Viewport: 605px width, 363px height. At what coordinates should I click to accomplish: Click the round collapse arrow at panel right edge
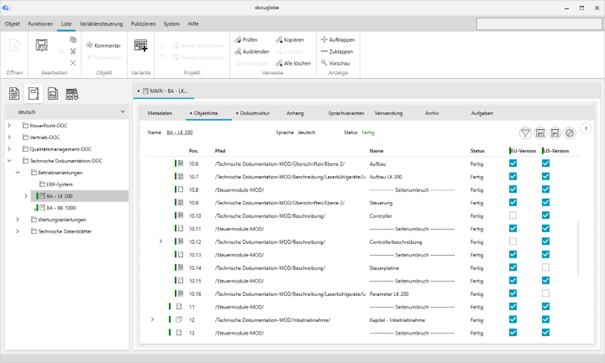pyautogui.click(x=586, y=128)
